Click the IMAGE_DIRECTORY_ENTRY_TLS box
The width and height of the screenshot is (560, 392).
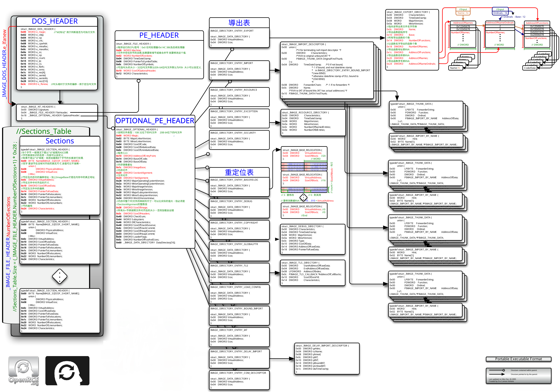click(239, 273)
